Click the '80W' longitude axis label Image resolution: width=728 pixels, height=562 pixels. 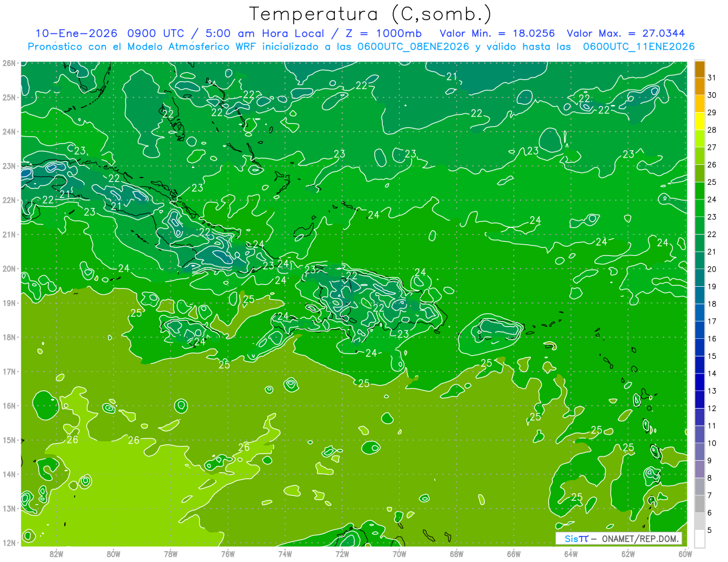coord(113,553)
